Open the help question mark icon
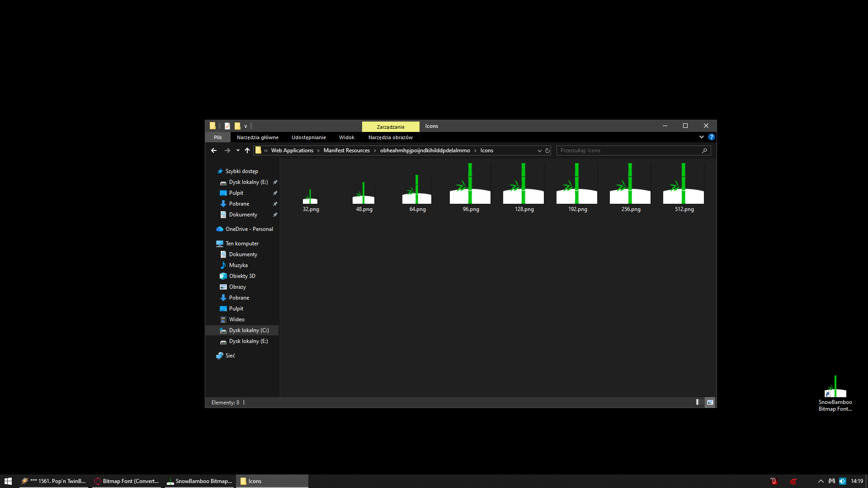 tap(712, 137)
